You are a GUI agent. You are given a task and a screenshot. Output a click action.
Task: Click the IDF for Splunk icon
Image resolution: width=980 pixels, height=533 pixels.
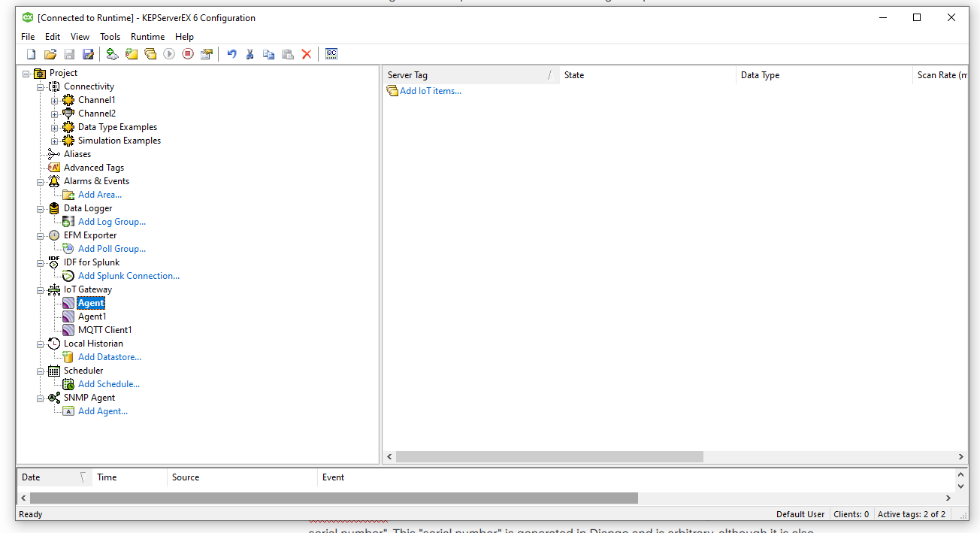54,262
